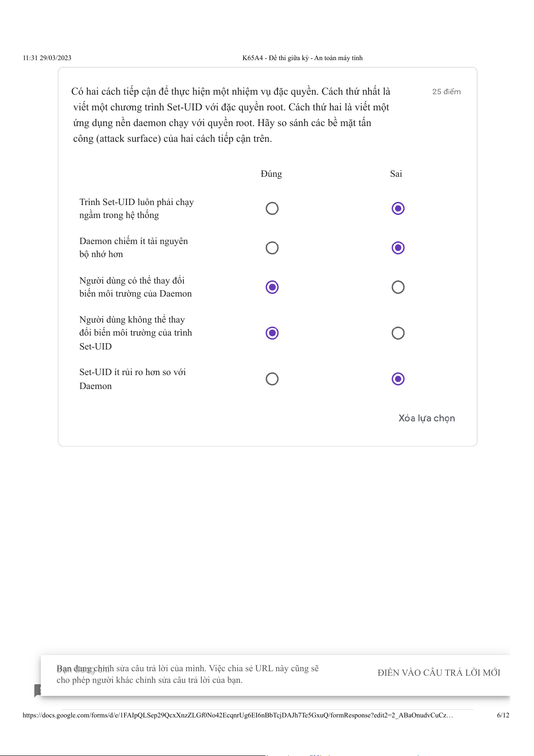Select Đúng for 'Set-UID ít rủi ro hơn so với Daemon'
This screenshot has height=756, width=534.
pos(272,379)
